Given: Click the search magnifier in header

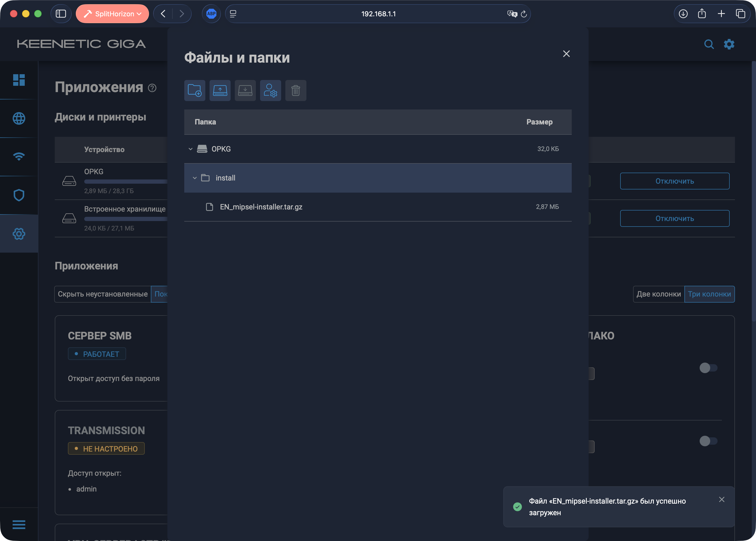Looking at the screenshot, I should [709, 44].
